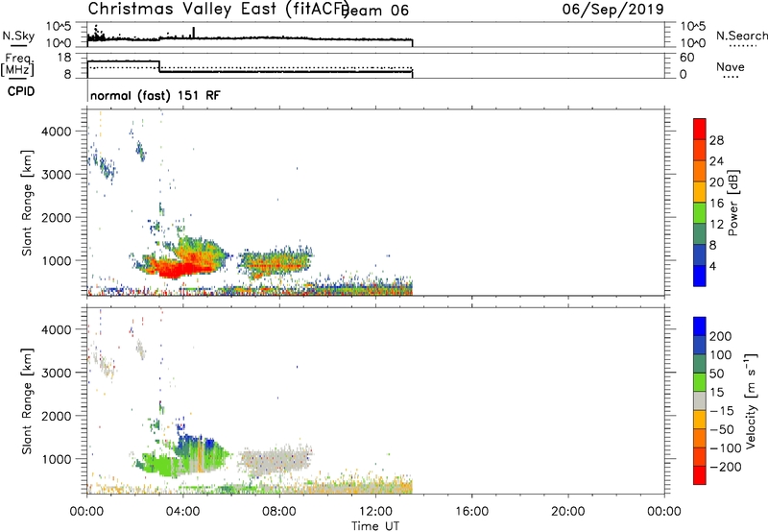Click the 12:00 time axis label

pyautogui.click(x=375, y=512)
